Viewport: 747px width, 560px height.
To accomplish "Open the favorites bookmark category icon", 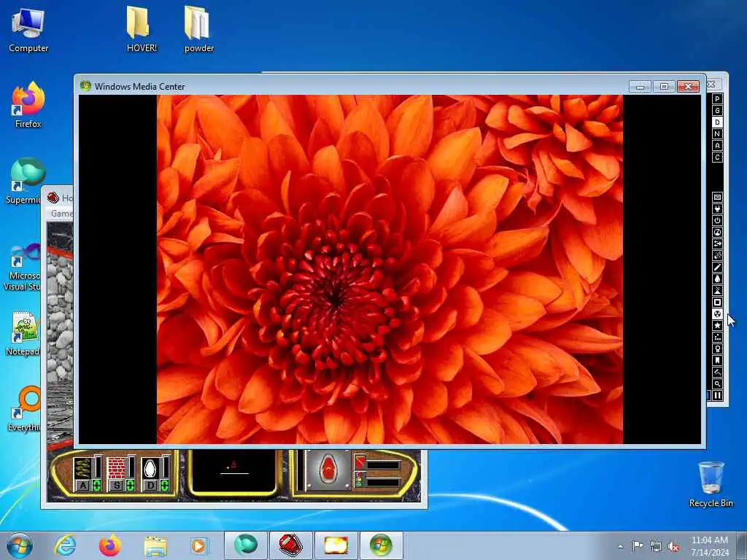I will coord(717,360).
